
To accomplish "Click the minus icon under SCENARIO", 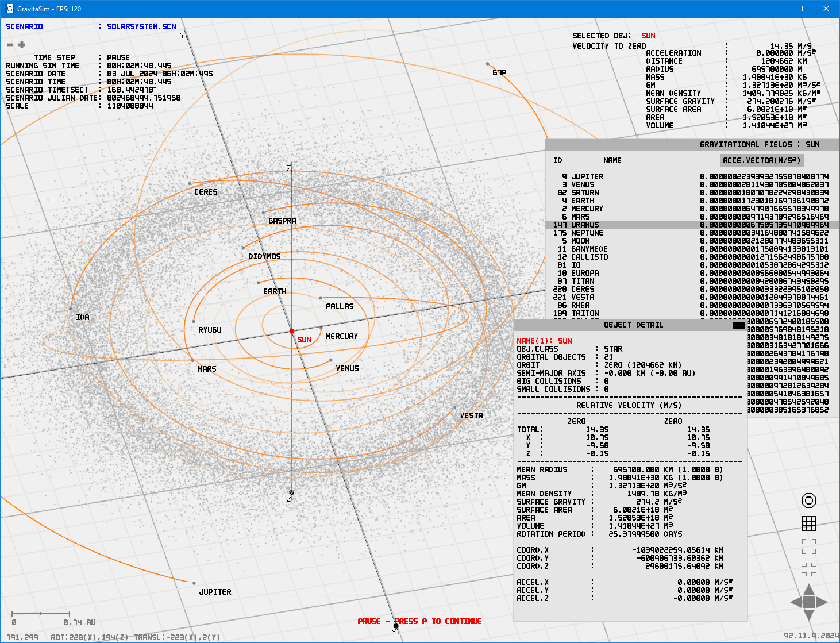I will (10, 45).
